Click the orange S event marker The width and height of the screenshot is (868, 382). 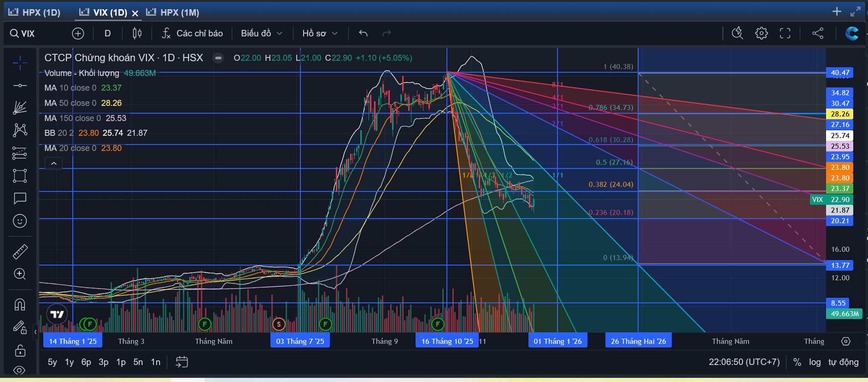click(279, 324)
